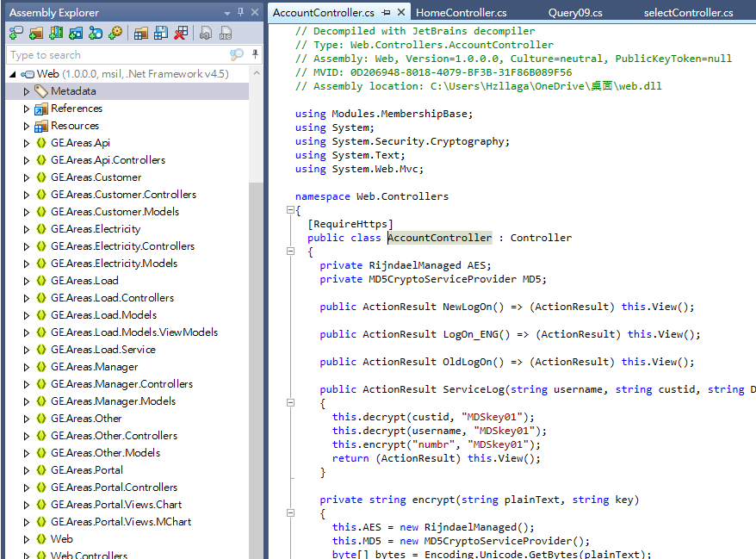Screen dimensions: 756x559
Task: Click the [RequireHttps] attribute
Action: 350,224
